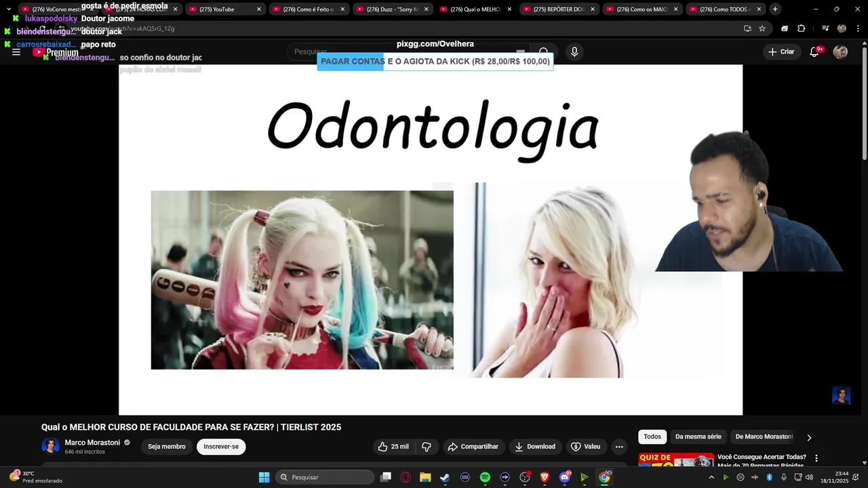The height and width of the screenshot is (488, 868).
Task: Expand hidden system tray icons
Action: (711, 477)
